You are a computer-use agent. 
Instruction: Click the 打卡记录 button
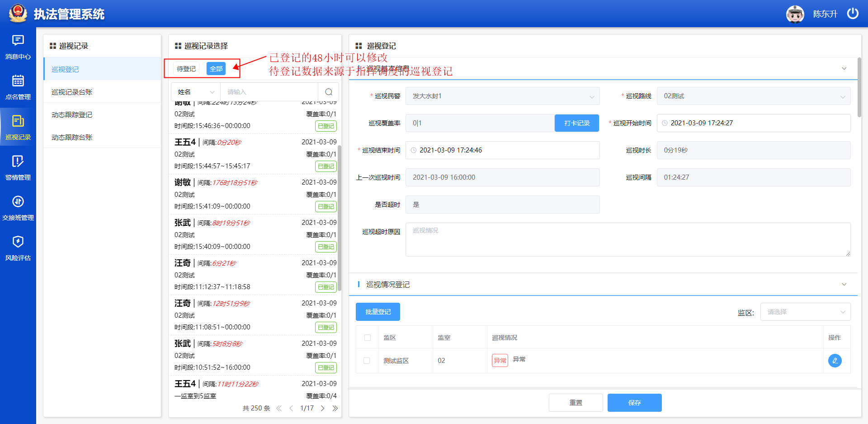coord(576,123)
